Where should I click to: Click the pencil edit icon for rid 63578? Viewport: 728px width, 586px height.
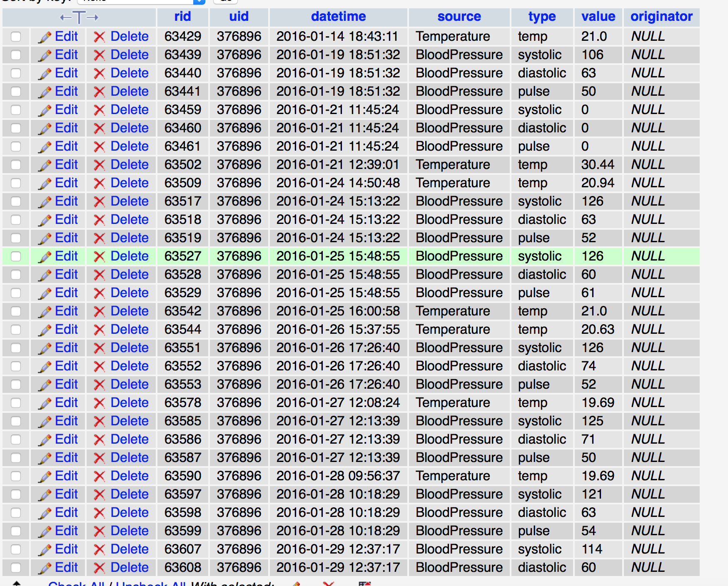(x=45, y=403)
